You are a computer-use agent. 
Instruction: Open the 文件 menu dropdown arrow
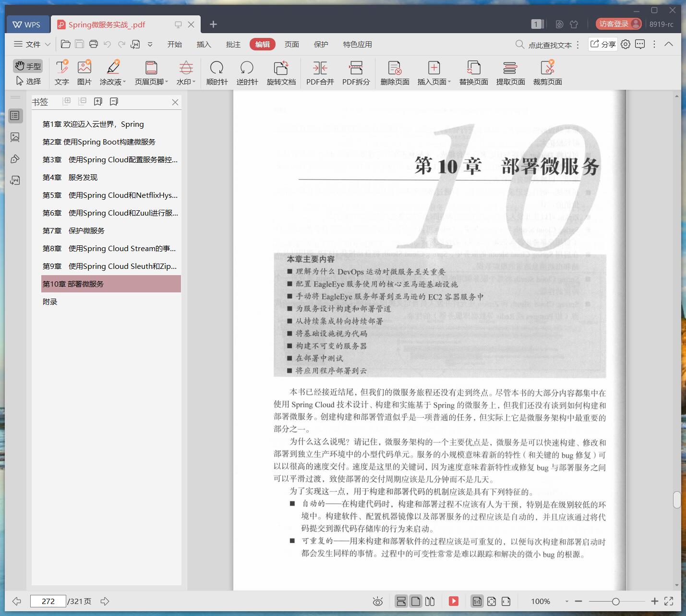pos(48,44)
